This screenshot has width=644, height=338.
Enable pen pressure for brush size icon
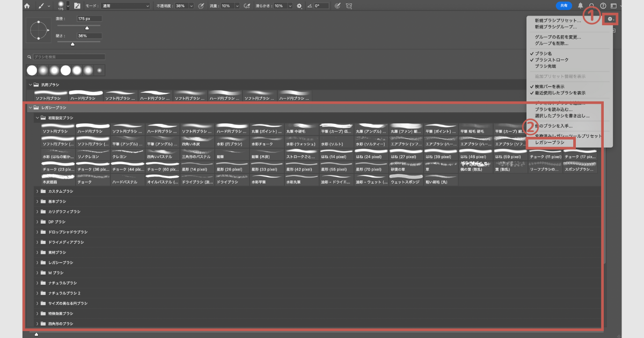[338, 6]
